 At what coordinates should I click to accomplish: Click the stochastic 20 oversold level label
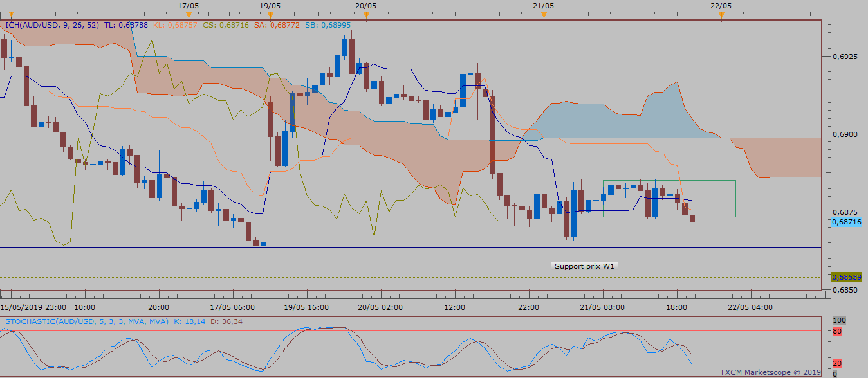point(835,363)
